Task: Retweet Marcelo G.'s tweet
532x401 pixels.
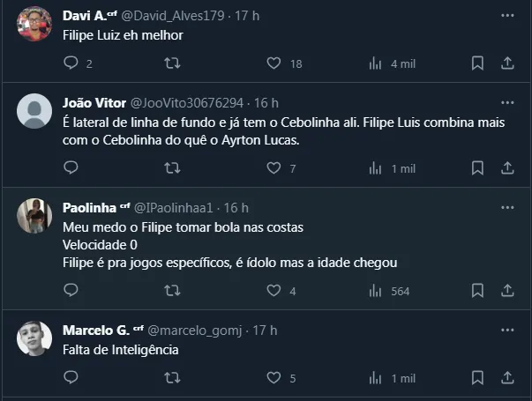Action: 173,377
